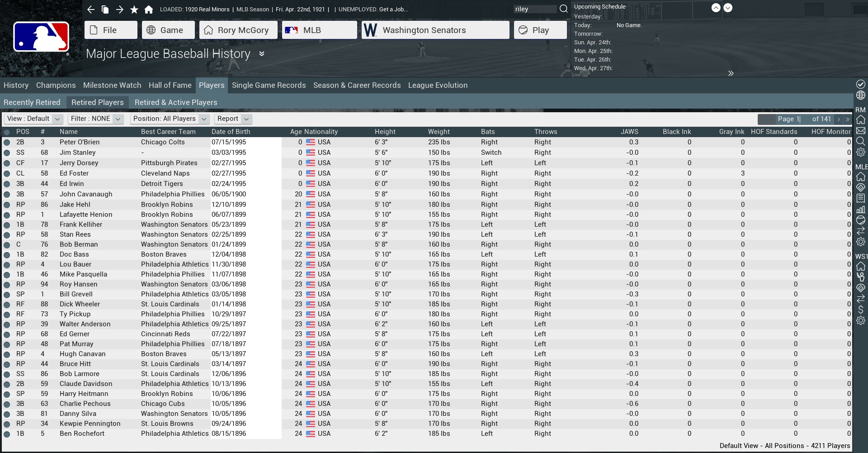Open Season & Career Records tab
The width and height of the screenshot is (868, 453).
click(357, 85)
